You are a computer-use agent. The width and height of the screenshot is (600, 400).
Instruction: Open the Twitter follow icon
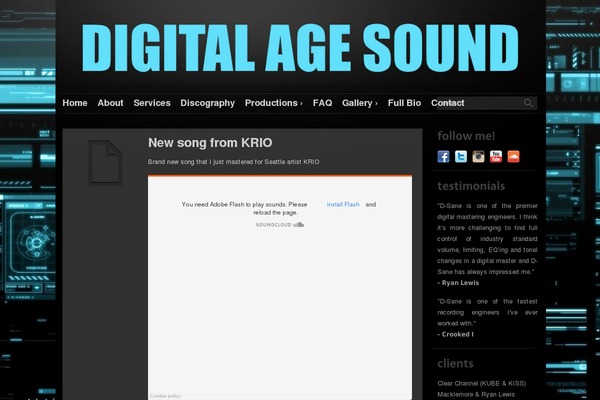tap(461, 157)
